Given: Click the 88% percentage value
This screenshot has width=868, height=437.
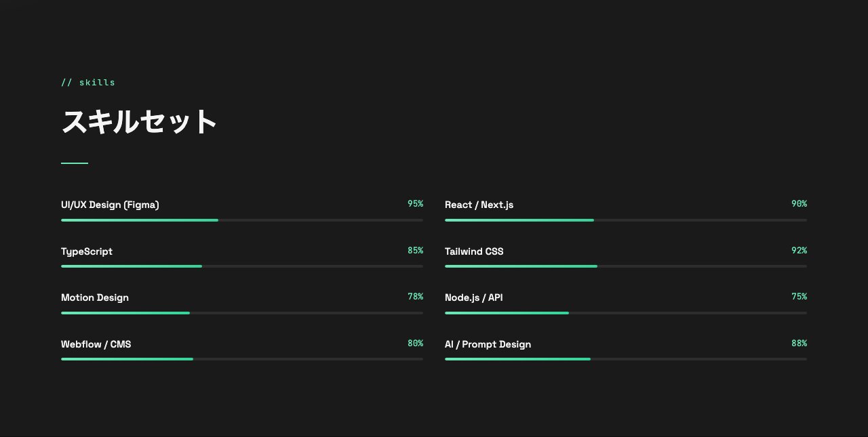Looking at the screenshot, I should tap(799, 344).
